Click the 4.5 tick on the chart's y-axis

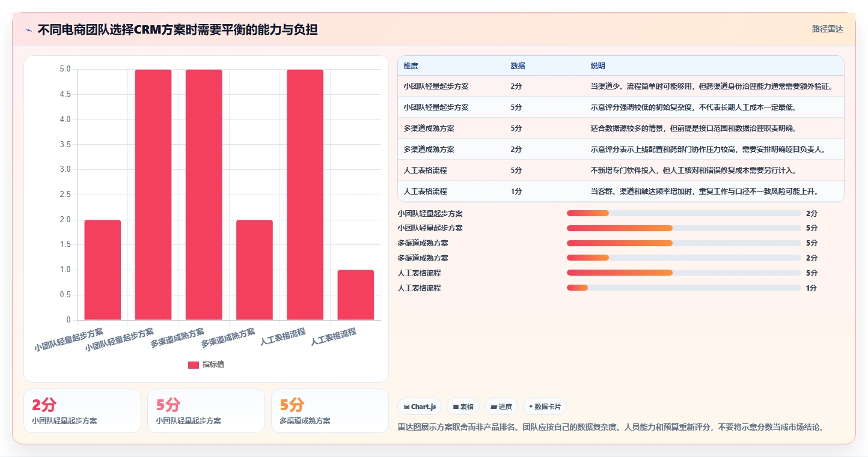coord(65,94)
